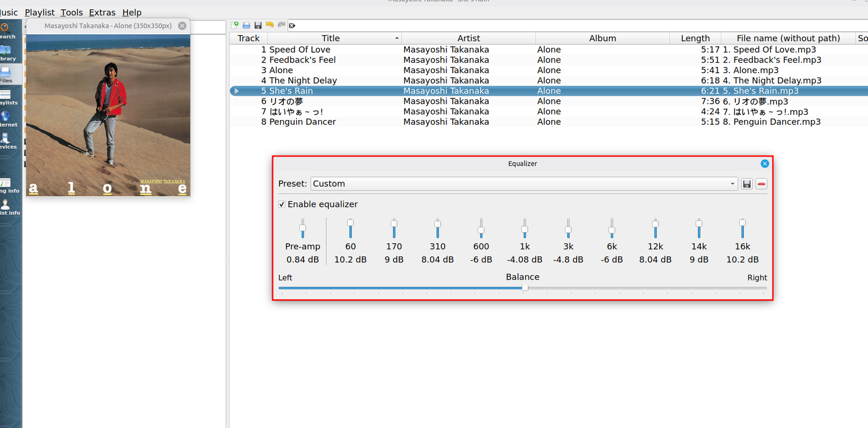Click the play indicator on She's Rain
This screenshot has height=428, width=868.
[x=237, y=91]
